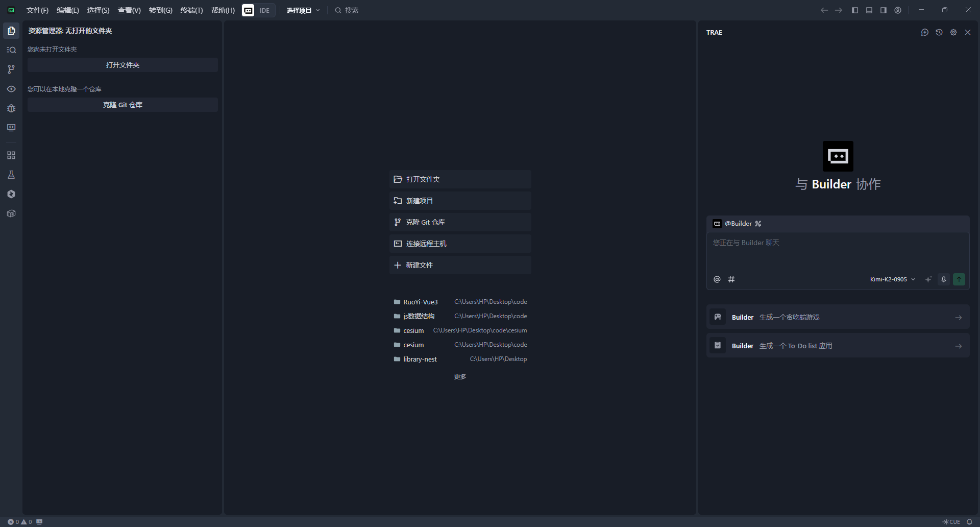Open the Source Control view

(x=11, y=69)
